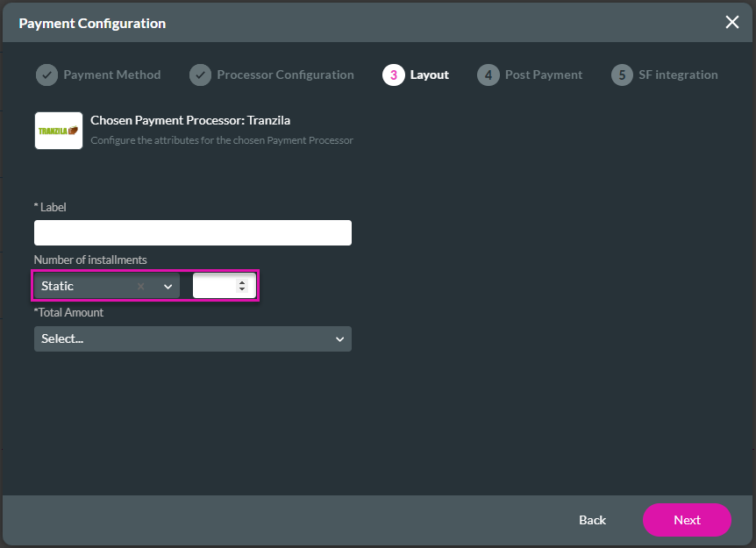The width and height of the screenshot is (756, 548).
Task: Click the Tranzila payment processor logo
Action: pos(58,130)
